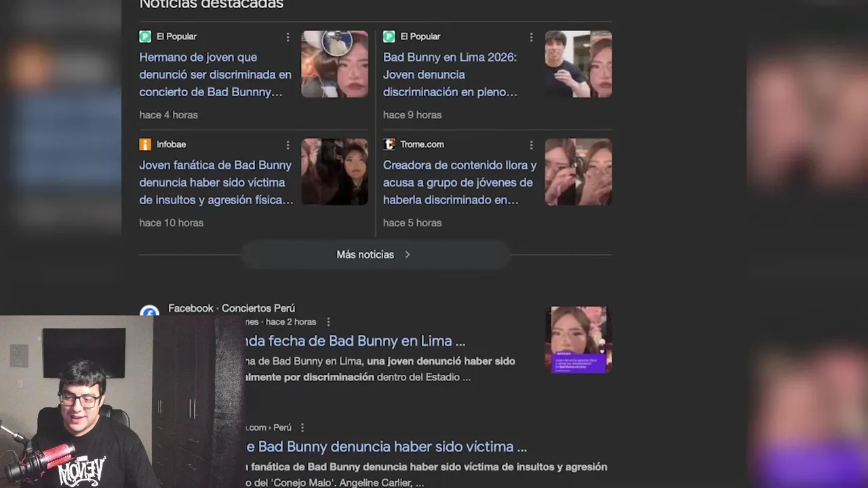Viewport: 868px width, 488px height.
Task: Open thumbnail of Trome.com article
Action: [x=578, y=172]
